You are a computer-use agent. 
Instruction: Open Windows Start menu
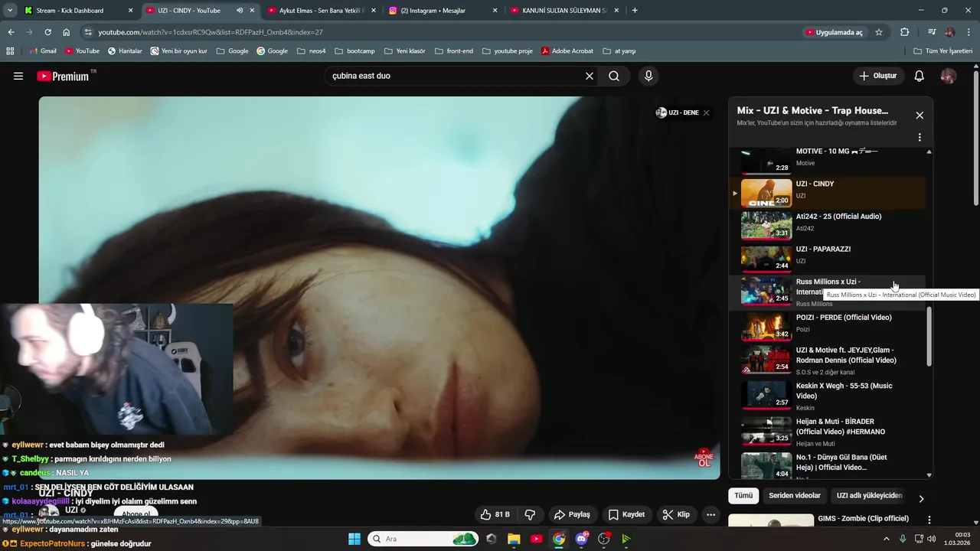click(x=354, y=539)
